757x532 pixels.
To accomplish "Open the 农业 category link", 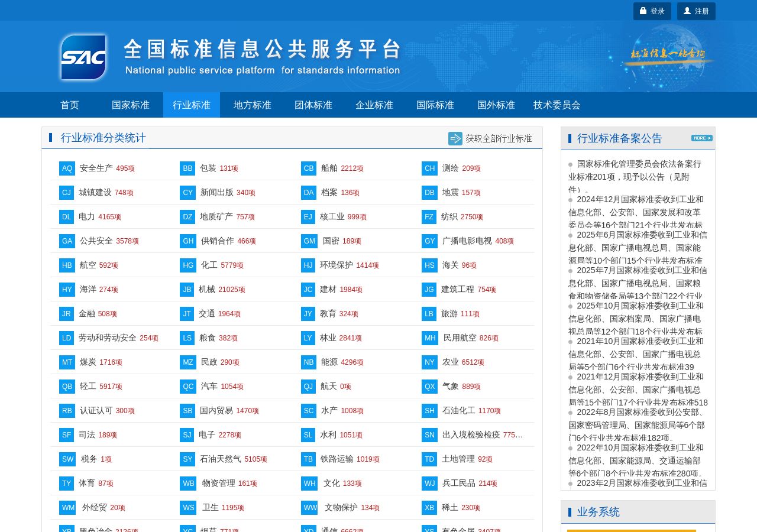I will 451,362.
